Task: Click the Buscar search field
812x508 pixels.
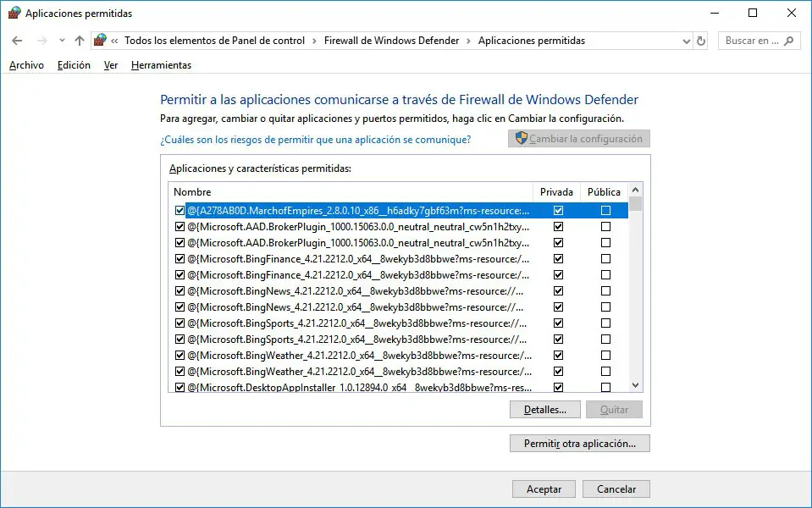Action: tap(751, 41)
